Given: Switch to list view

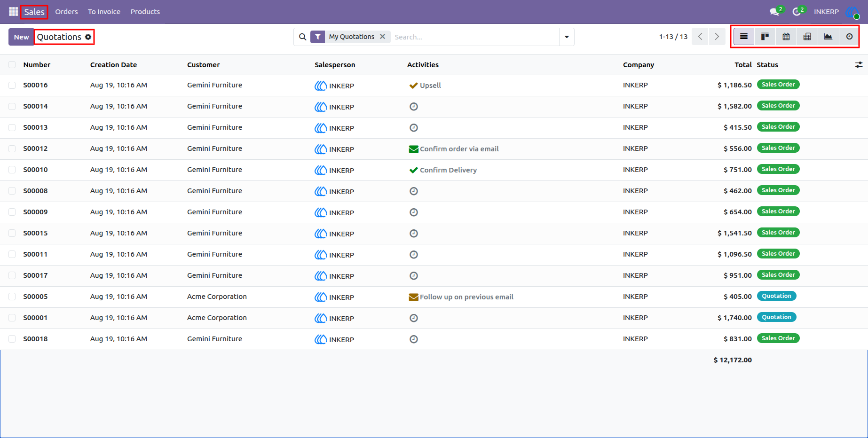Looking at the screenshot, I should [744, 37].
